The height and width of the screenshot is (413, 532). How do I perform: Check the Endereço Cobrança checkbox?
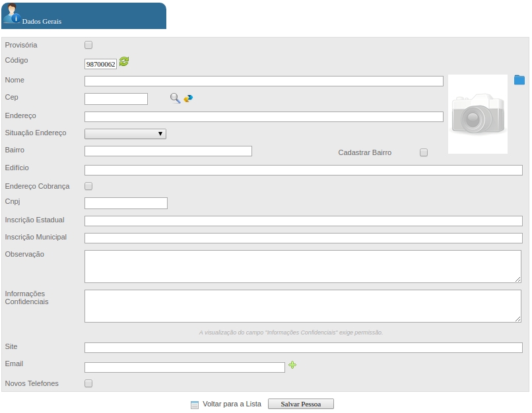pos(88,186)
